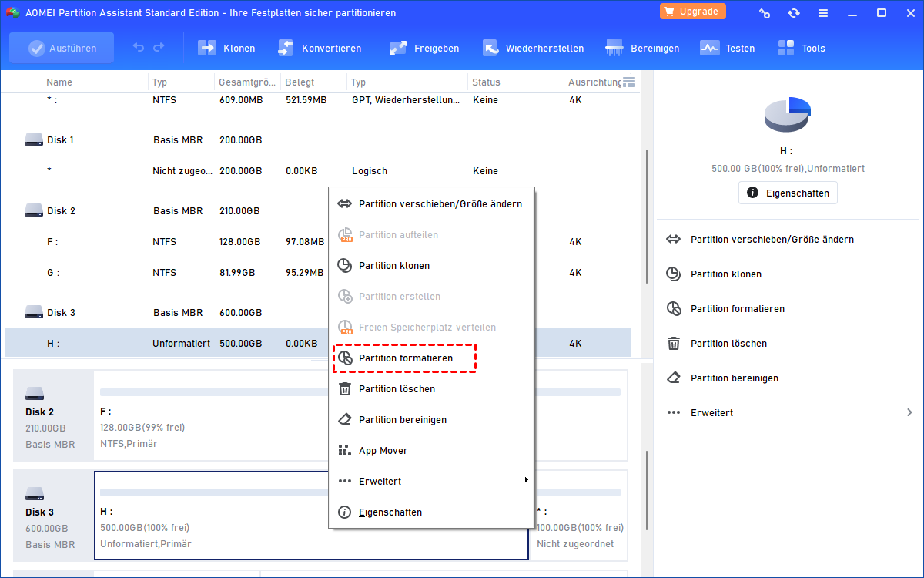924x578 pixels.
Task: Select the G: partition row
Action: [x=317, y=273]
